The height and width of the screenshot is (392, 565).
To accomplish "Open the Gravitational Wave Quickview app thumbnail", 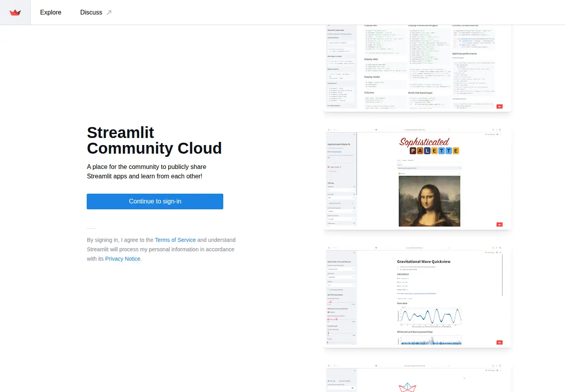I will click(x=417, y=296).
